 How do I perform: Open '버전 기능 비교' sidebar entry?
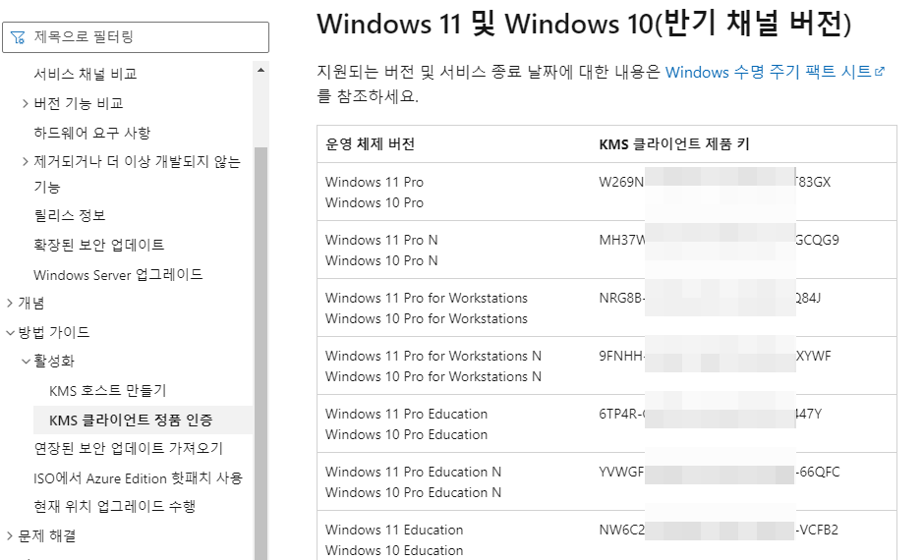point(79,103)
